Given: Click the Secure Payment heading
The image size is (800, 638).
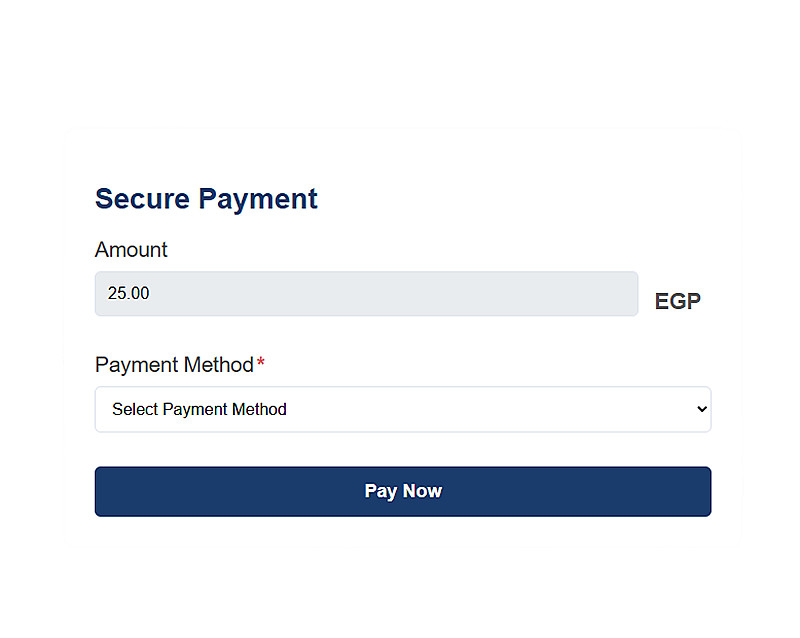Looking at the screenshot, I should (x=206, y=198).
